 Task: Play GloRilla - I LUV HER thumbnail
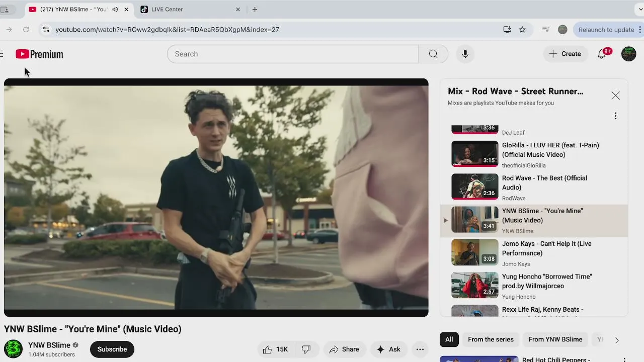tap(474, 154)
